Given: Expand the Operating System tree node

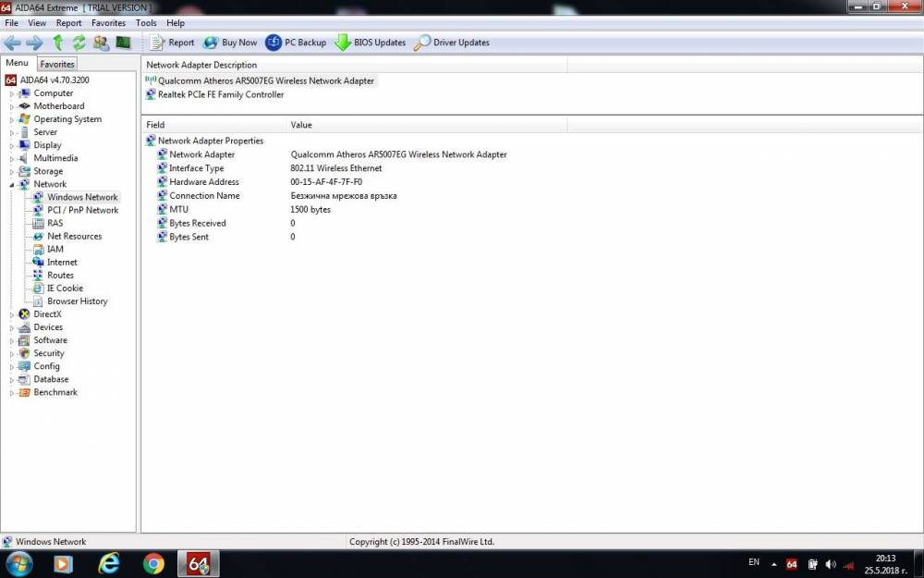Looking at the screenshot, I should 11,119.
